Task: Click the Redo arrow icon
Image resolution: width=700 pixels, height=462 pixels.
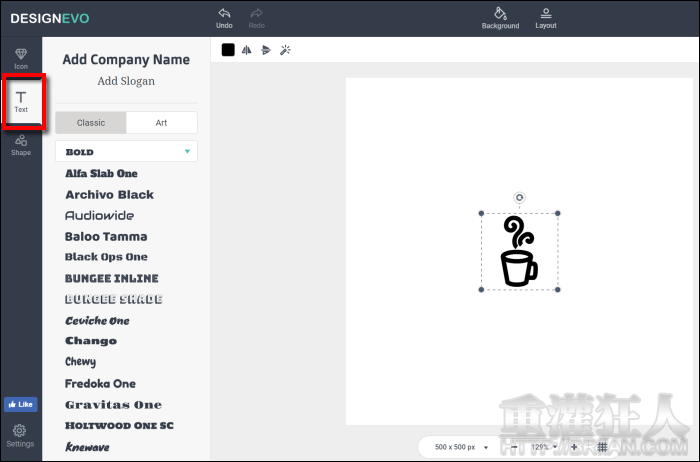Action: tap(256, 14)
